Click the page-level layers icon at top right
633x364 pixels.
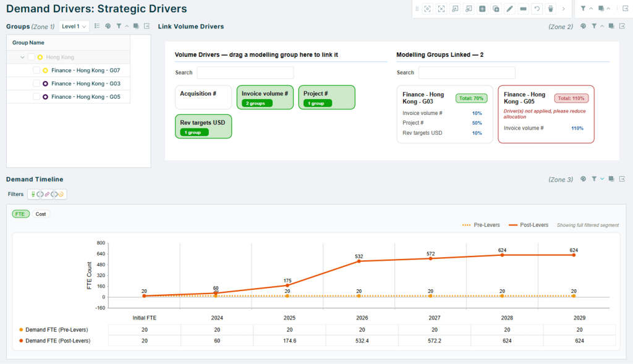[601, 9]
